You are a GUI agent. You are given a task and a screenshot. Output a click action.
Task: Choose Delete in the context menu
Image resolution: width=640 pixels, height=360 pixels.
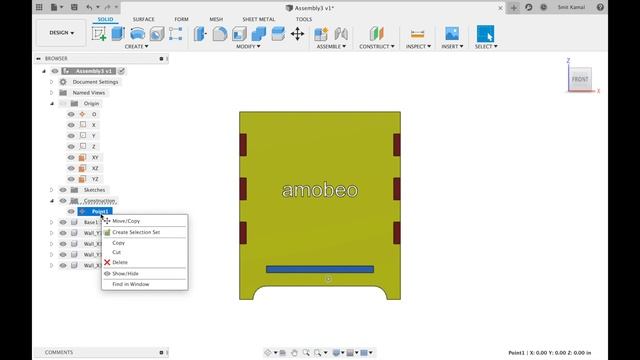(145, 262)
